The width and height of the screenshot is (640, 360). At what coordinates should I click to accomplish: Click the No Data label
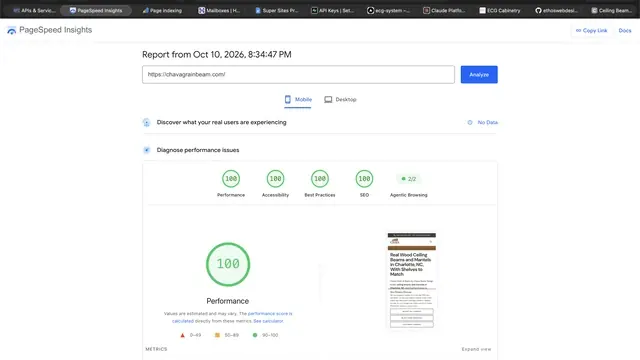coord(488,122)
